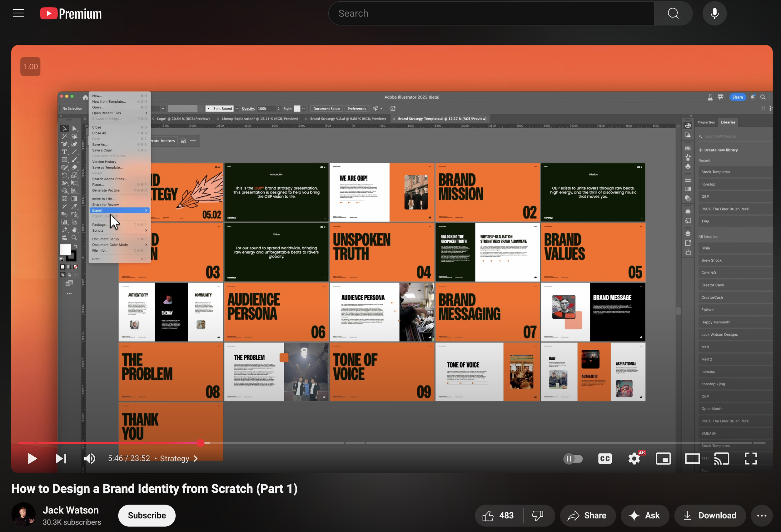Cast video to a TV
This screenshot has width=781, height=532.
pos(722,458)
